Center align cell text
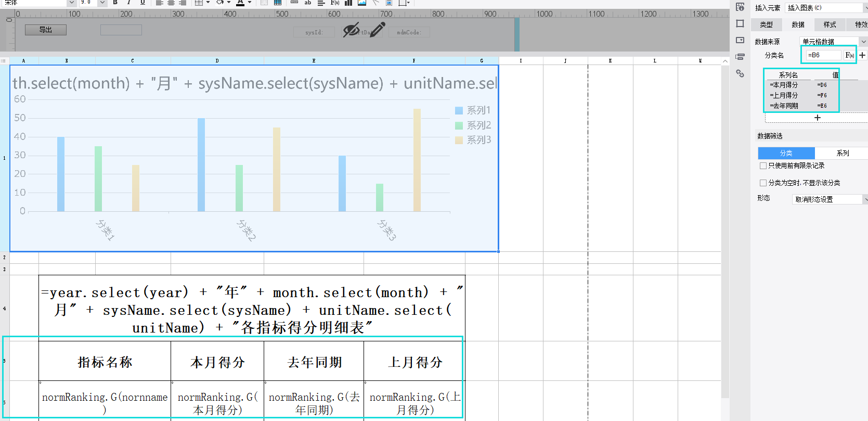Image resolution: width=868 pixels, height=421 pixels. pyautogui.click(x=171, y=3)
